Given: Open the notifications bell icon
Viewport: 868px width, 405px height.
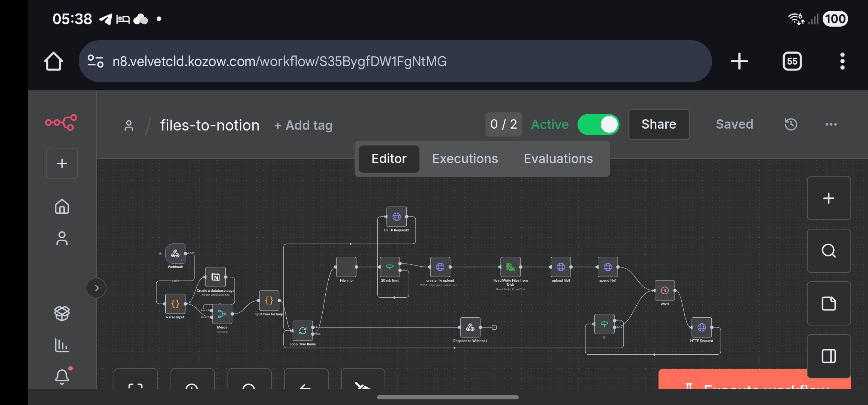Looking at the screenshot, I should (62, 376).
